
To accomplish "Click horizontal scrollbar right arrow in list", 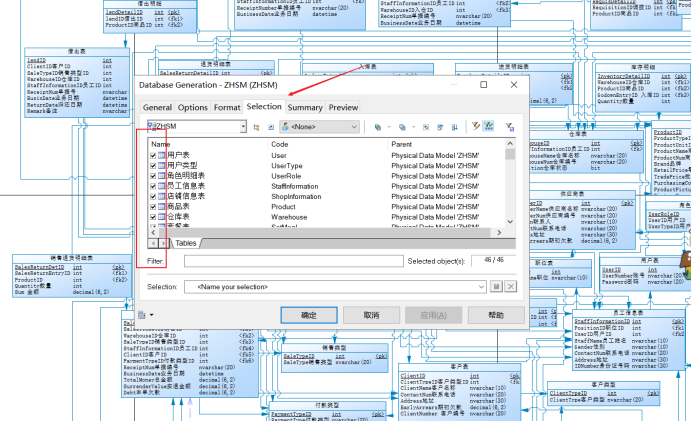I will pos(499,232).
